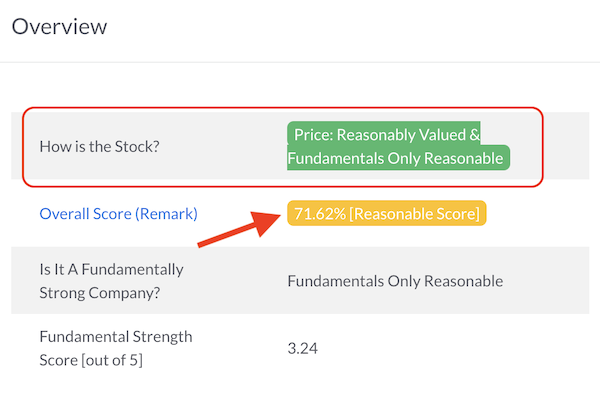600x416 pixels.
Task: Click 'Fundamental Strength Score' label text
Action: click(116, 348)
